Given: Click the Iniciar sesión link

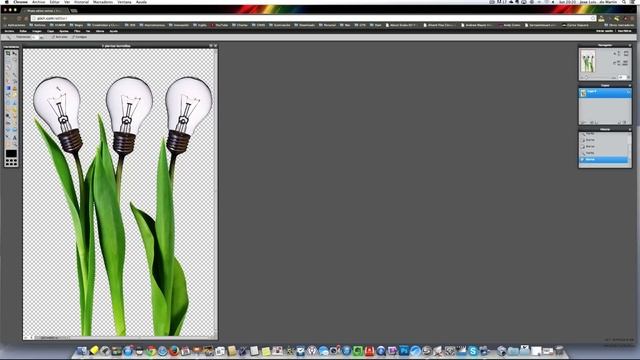Looking at the screenshot, I should (x=604, y=31).
